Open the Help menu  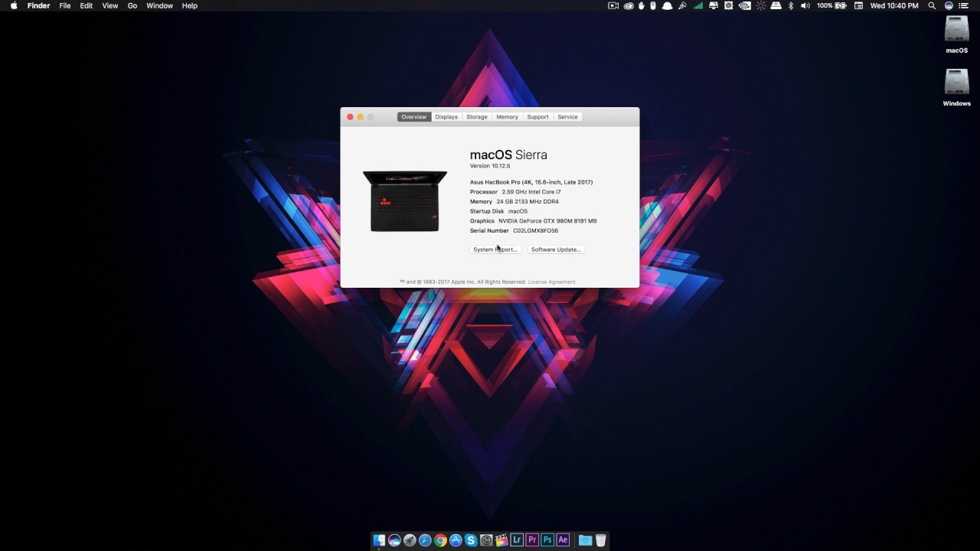coord(190,5)
